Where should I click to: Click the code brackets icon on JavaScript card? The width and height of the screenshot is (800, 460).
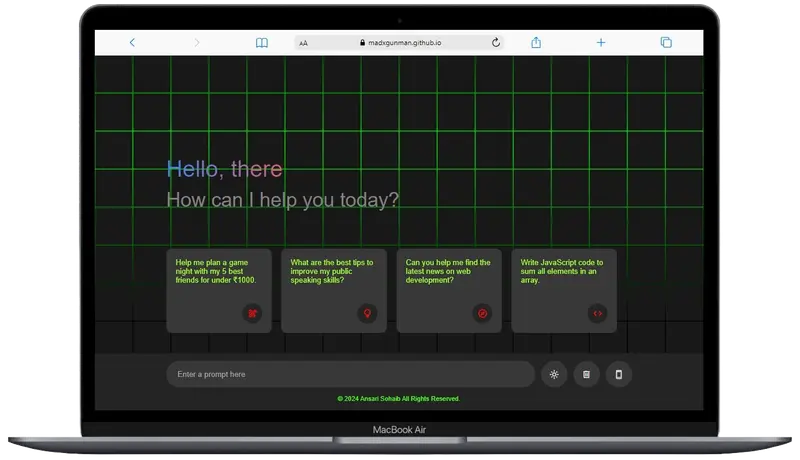[x=597, y=313]
